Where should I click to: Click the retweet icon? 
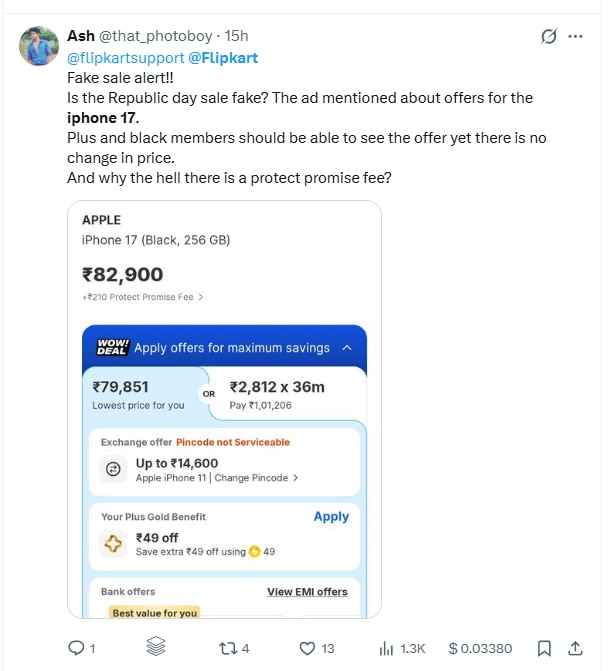point(228,648)
